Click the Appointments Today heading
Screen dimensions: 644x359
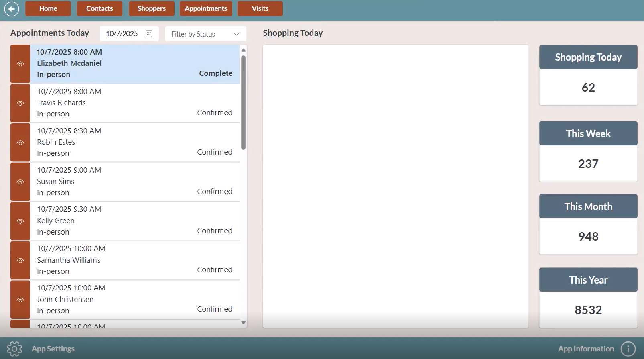50,33
